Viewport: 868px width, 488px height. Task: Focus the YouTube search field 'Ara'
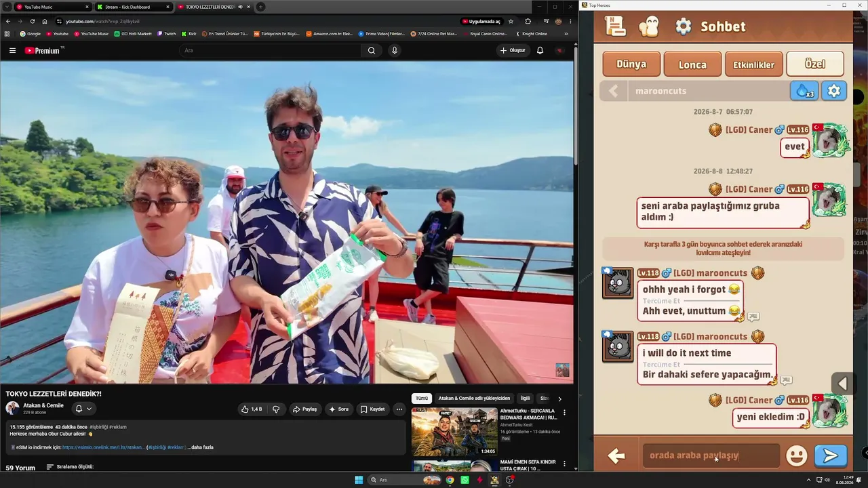pos(271,50)
